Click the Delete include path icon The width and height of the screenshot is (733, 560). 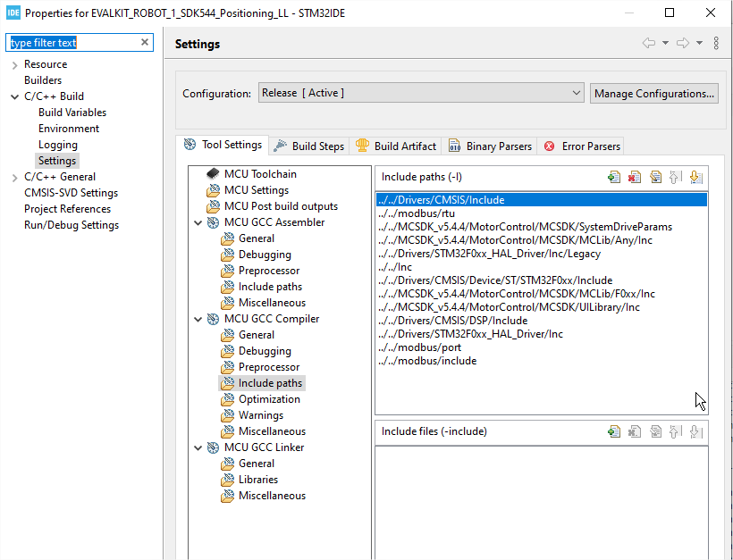635,177
